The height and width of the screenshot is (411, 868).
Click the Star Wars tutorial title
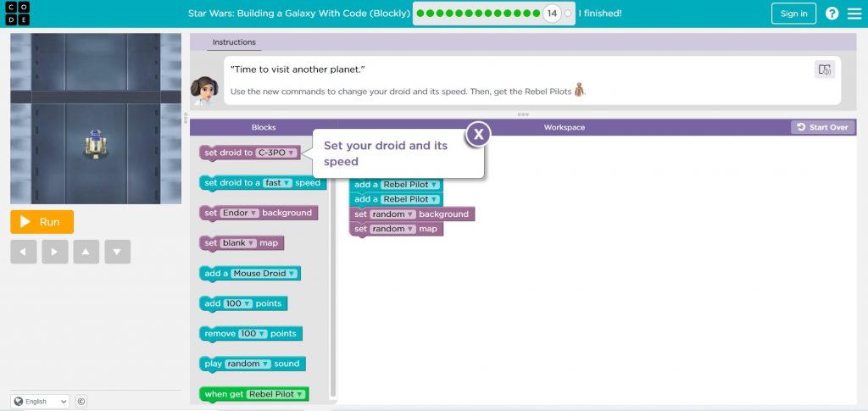coord(299,14)
